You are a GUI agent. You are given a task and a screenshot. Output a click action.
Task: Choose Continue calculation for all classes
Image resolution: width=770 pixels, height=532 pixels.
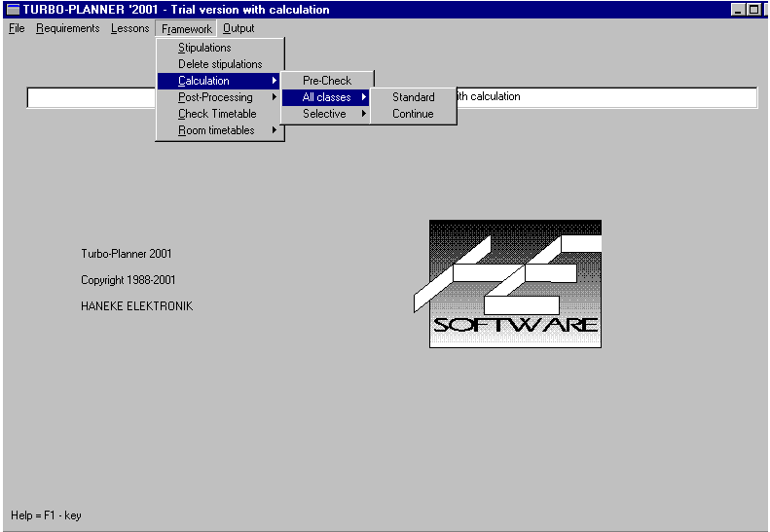[x=414, y=114]
